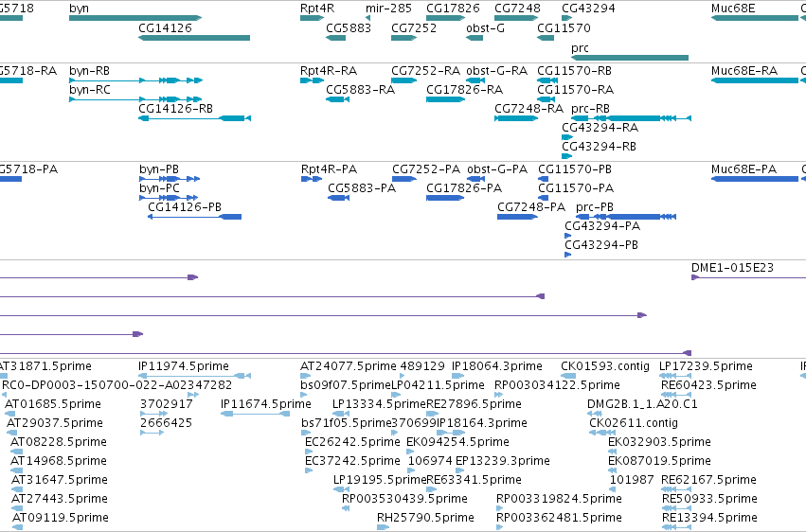Image resolution: width=806 pixels, height=532 pixels.
Task: Select the CG11570-PB protein feature
Action: (544, 179)
